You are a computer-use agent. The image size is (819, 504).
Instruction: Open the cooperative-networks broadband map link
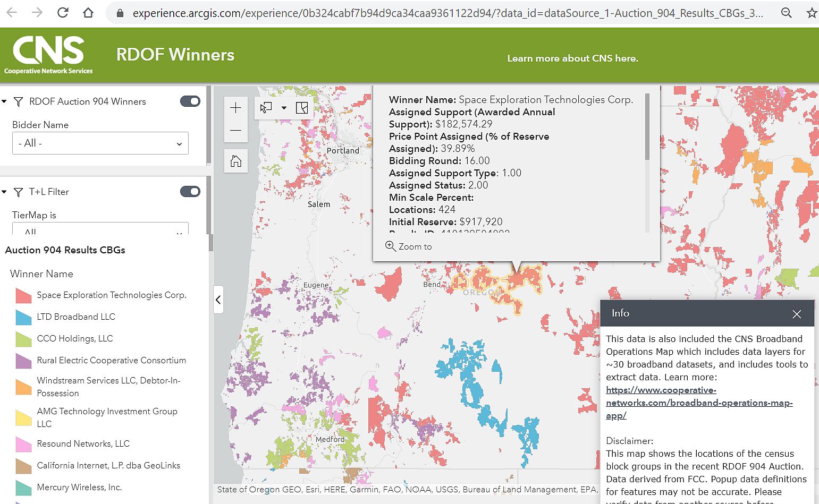(x=699, y=403)
